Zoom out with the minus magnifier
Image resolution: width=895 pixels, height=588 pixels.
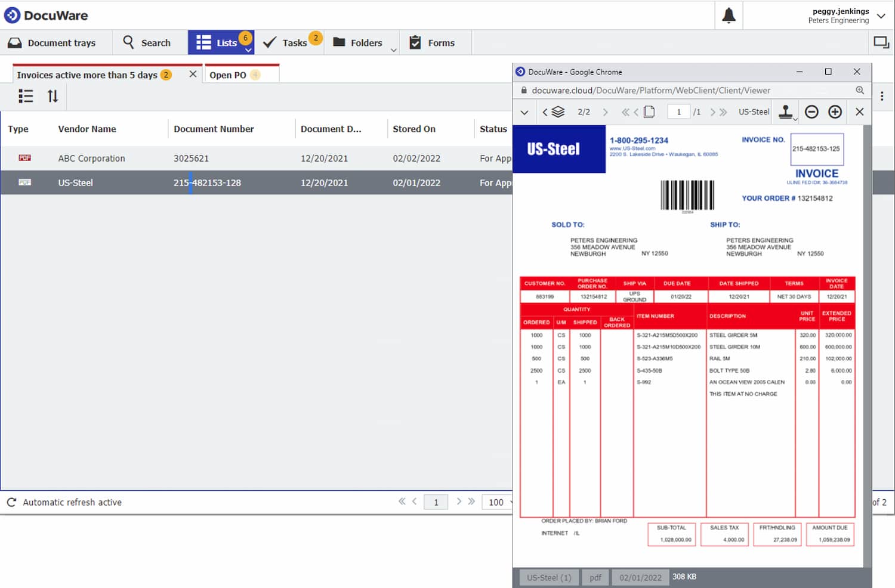pos(811,112)
